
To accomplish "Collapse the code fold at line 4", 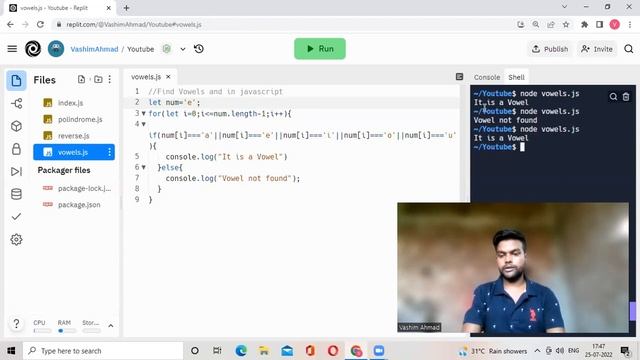I will point(144,124).
